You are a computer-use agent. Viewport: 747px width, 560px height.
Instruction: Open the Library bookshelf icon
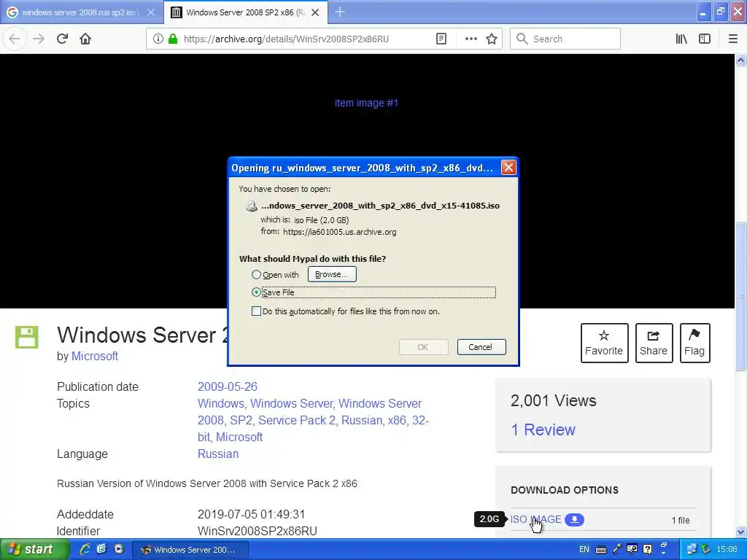681,39
